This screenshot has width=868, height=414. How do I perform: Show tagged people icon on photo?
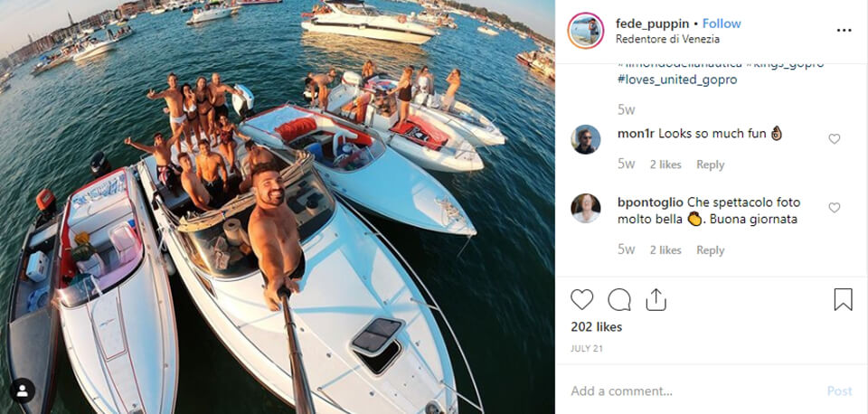point(23,390)
